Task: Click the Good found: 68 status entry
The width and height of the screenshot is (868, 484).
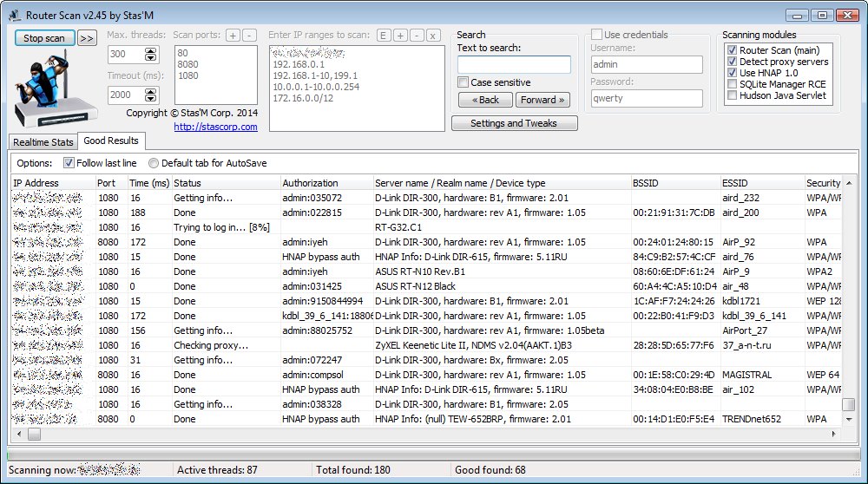Action: point(490,470)
